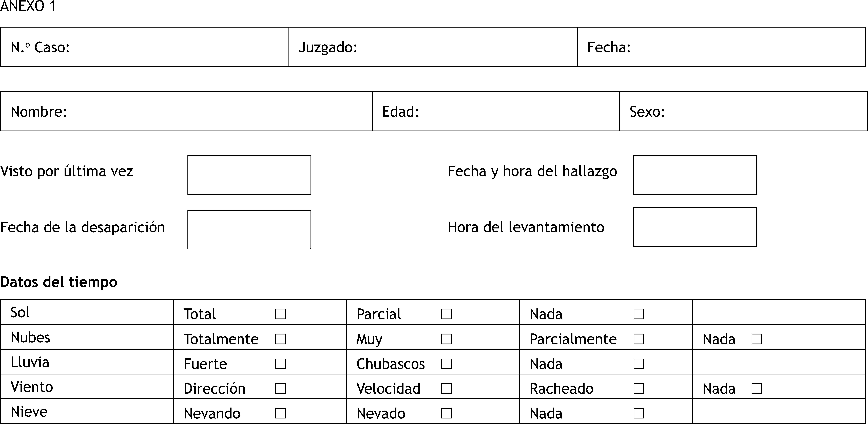Click the Fecha de la desaparición box
Screen dimensions: 868x424
click(x=249, y=230)
